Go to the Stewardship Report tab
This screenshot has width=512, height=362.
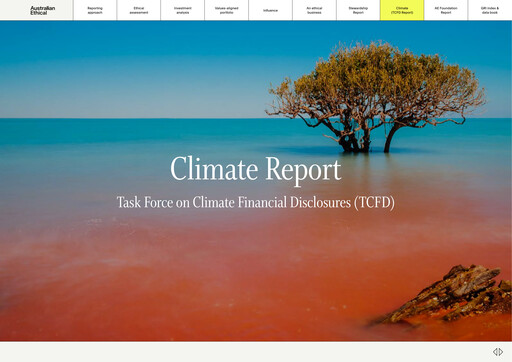tap(358, 10)
